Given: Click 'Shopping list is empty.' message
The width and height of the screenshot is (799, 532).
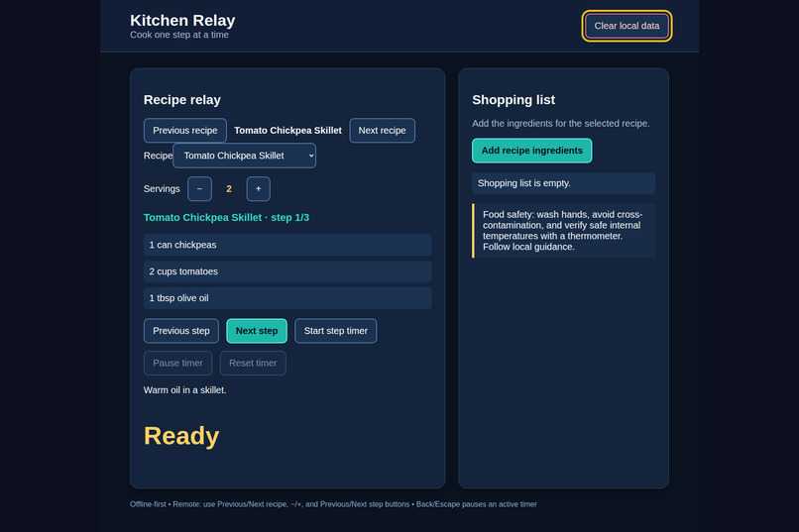Looking at the screenshot, I should [564, 183].
